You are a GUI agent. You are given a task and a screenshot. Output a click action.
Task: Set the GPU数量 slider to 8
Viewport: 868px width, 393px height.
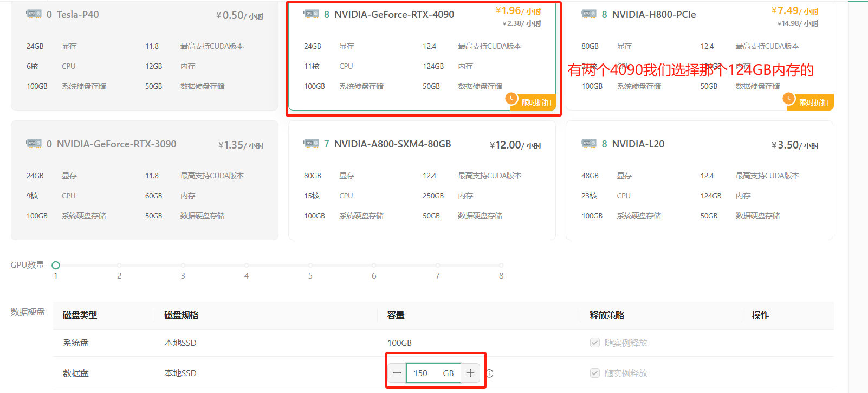[x=501, y=265]
